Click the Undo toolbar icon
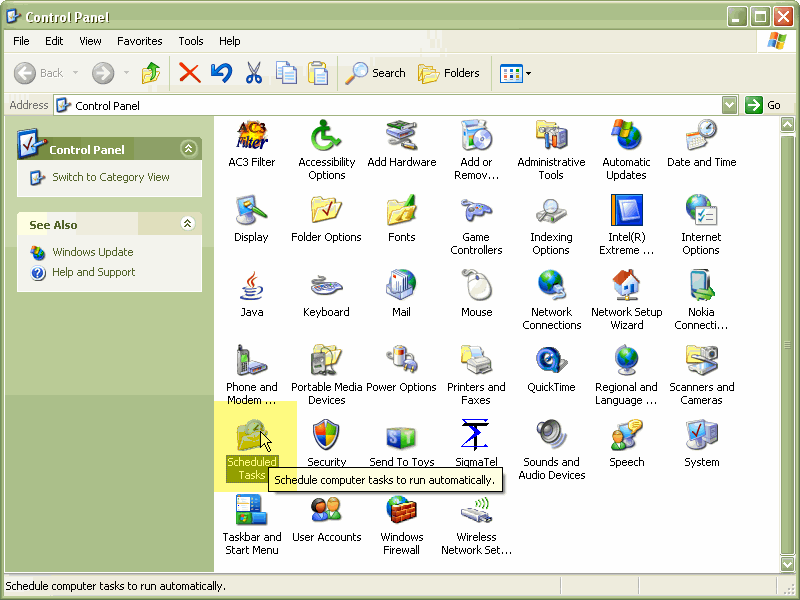 tap(221, 73)
